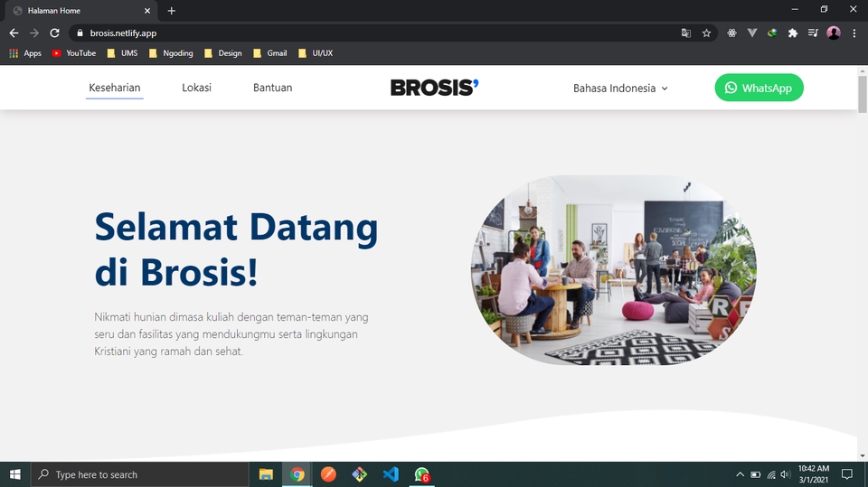Open the translate page icon
The height and width of the screenshot is (487, 868).
pyautogui.click(x=686, y=33)
